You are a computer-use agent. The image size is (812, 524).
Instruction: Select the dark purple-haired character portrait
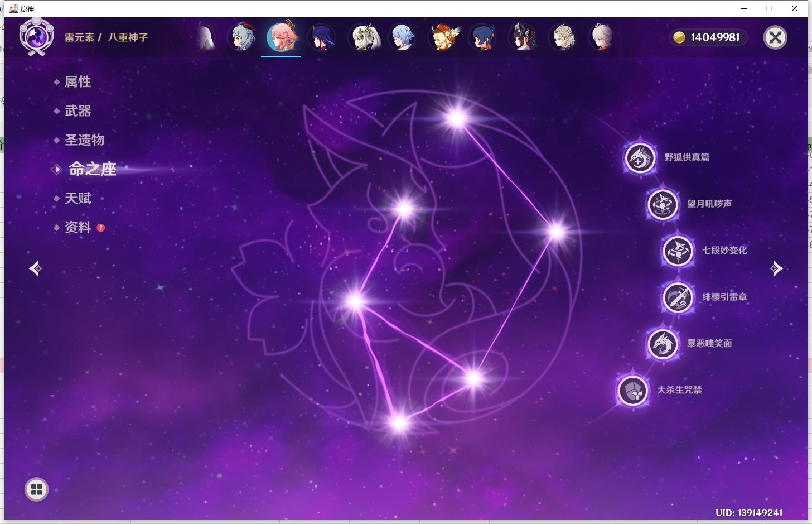[x=322, y=37]
